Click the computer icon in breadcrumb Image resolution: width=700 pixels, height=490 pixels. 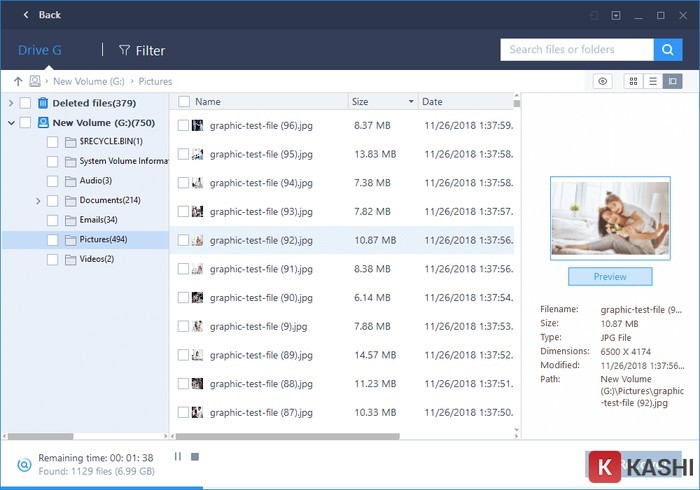[x=35, y=81]
